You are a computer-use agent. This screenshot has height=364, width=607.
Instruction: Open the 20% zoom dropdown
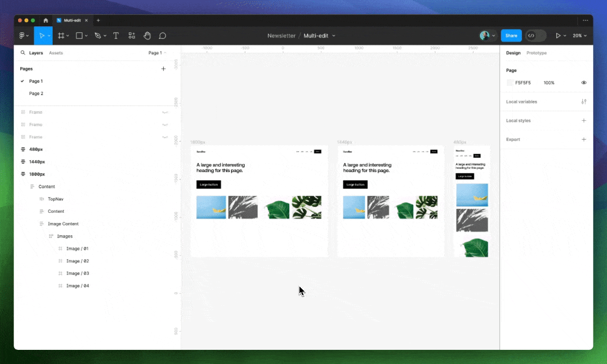tap(580, 36)
